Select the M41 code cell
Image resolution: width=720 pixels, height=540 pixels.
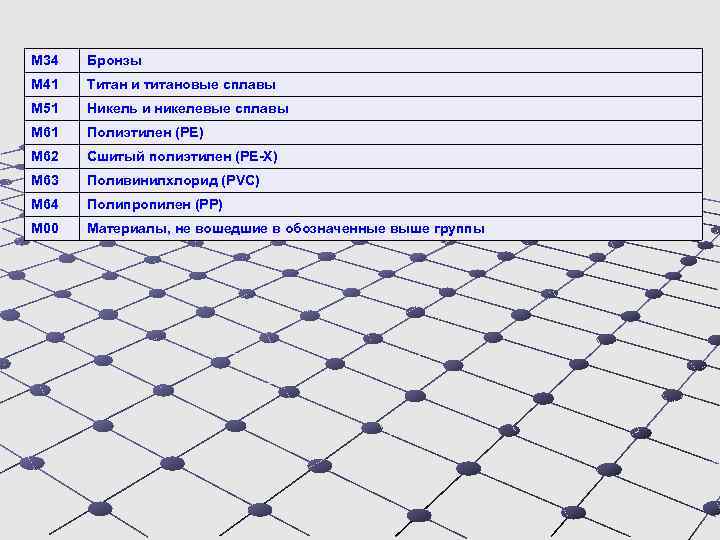52,84
